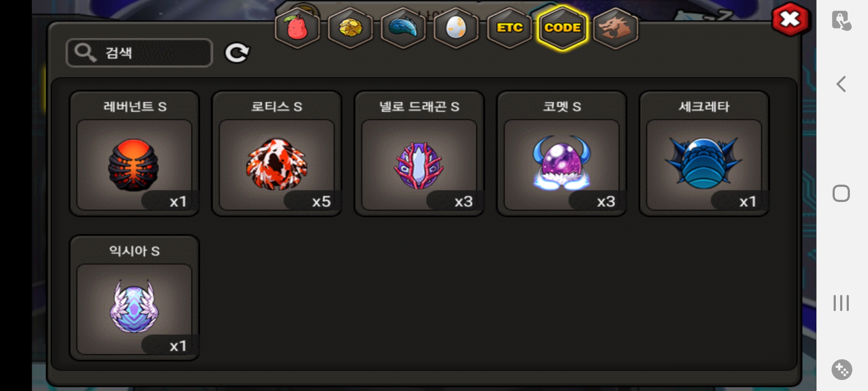Switch to the ETC tab
This screenshot has height=391, width=868.
[509, 28]
